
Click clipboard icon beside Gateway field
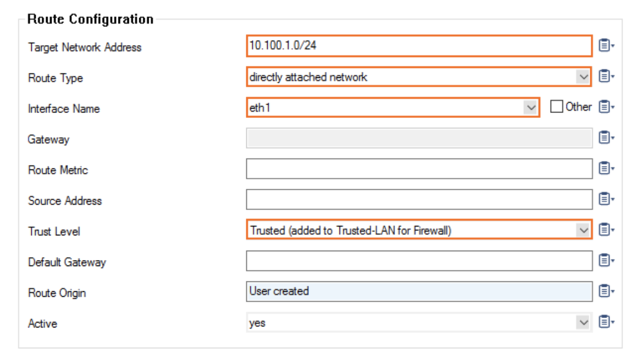pyautogui.click(x=605, y=138)
